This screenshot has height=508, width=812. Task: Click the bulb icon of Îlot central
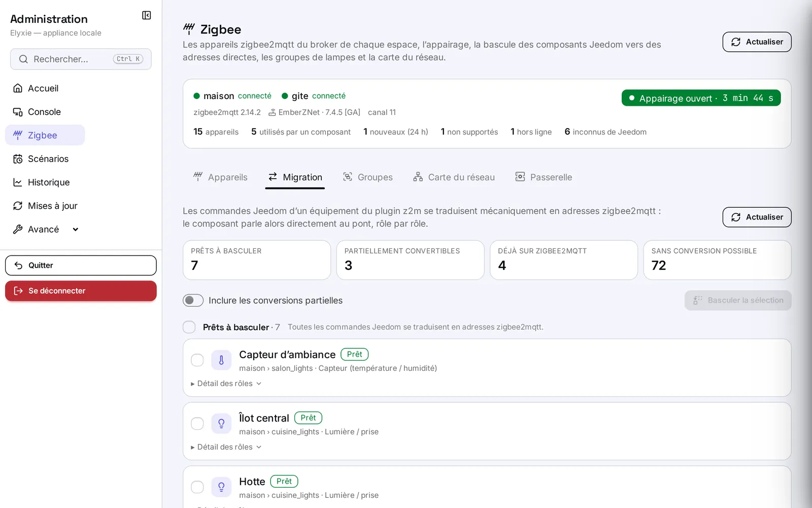[x=221, y=424]
